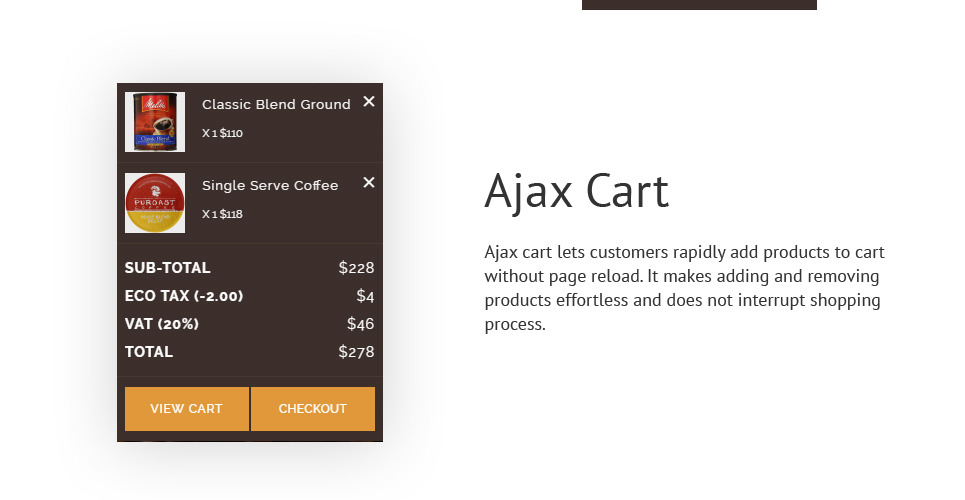
Task: Remove Classic Blend Ground from cart
Action: tap(369, 101)
